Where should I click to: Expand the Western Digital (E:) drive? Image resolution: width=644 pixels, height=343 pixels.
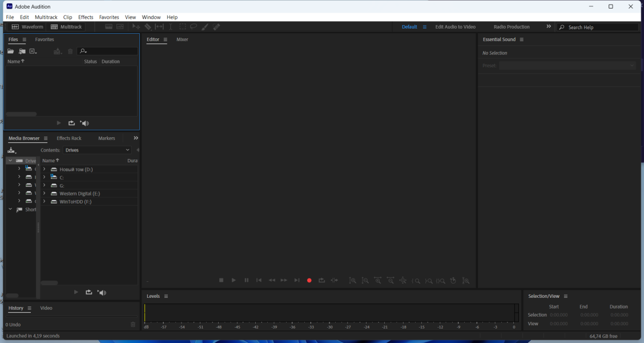point(45,193)
